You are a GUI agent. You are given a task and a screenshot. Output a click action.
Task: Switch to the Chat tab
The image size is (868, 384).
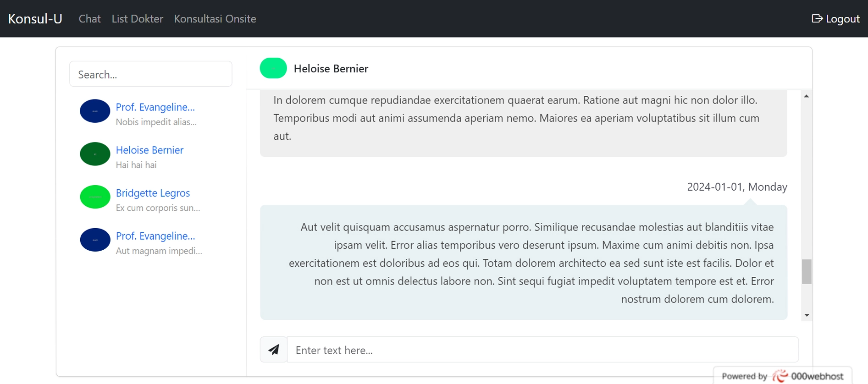click(89, 19)
